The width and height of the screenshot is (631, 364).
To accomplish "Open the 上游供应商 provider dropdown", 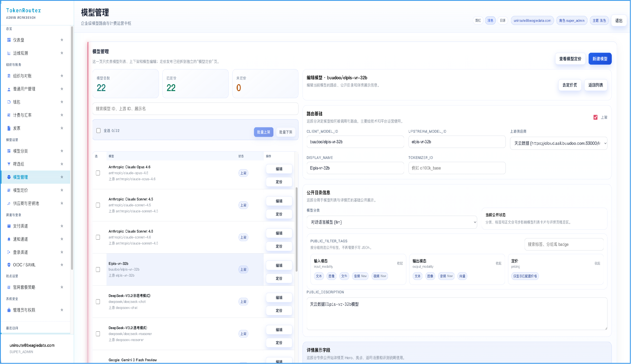I will tap(559, 143).
